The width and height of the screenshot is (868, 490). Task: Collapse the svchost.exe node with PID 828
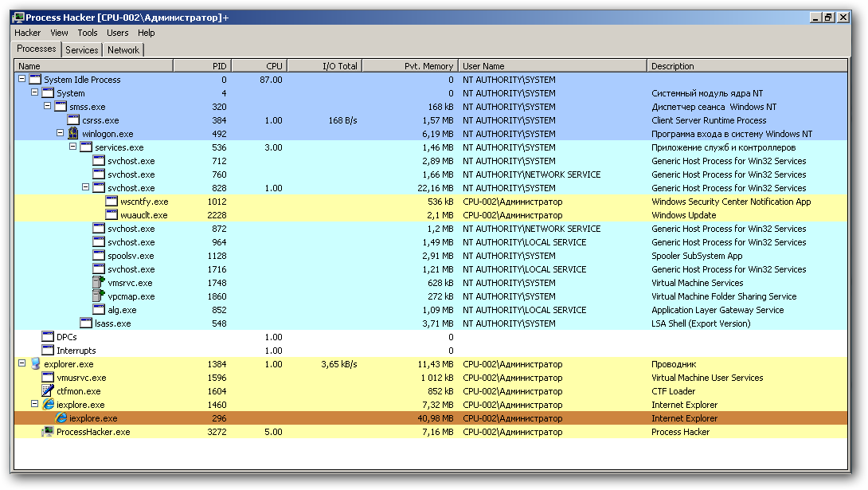pyautogui.click(x=85, y=188)
